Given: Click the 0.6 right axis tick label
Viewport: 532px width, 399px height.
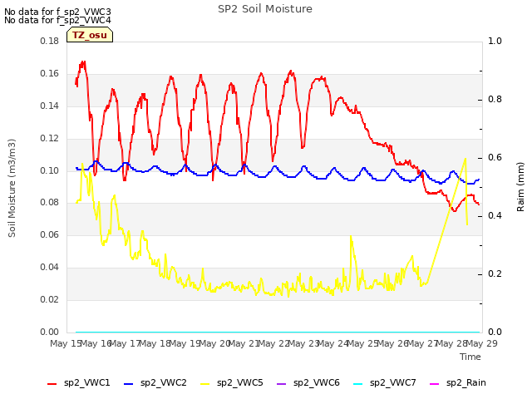Looking at the screenshot, I should 495,157.
